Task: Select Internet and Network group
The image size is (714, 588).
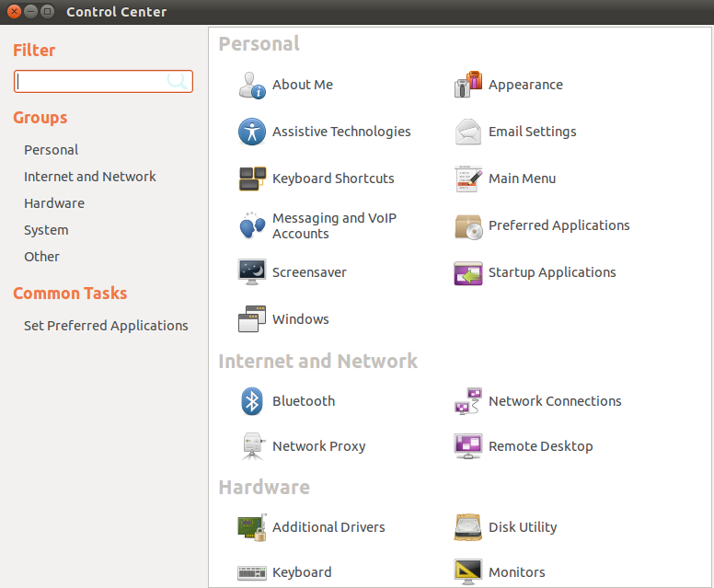Action: click(89, 177)
